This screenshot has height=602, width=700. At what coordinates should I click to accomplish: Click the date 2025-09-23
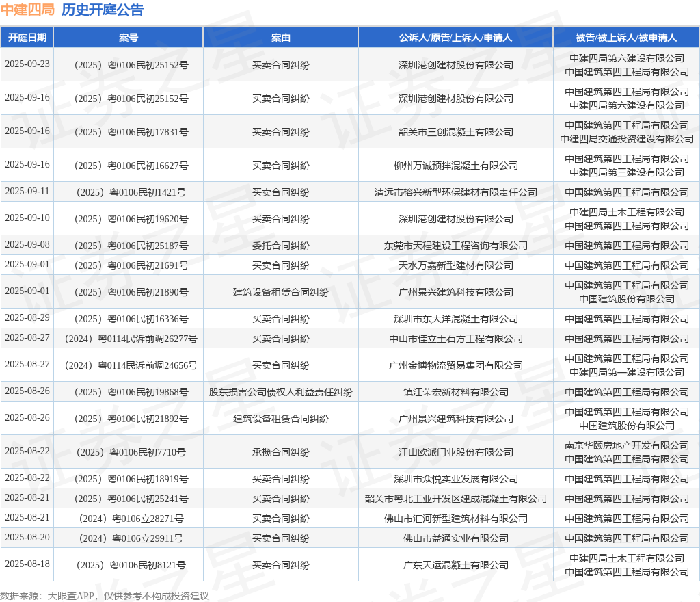point(27,64)
